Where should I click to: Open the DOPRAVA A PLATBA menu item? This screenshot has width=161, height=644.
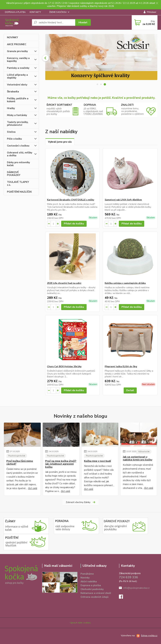[15, 12]
